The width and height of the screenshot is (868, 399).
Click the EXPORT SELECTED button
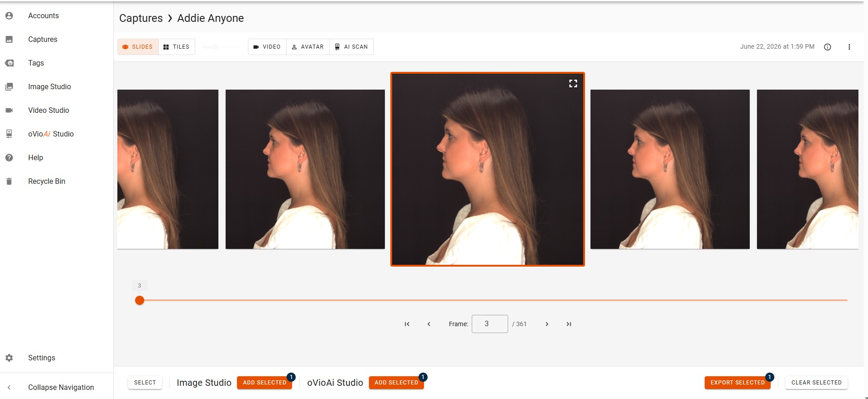(x=737, y=383)
